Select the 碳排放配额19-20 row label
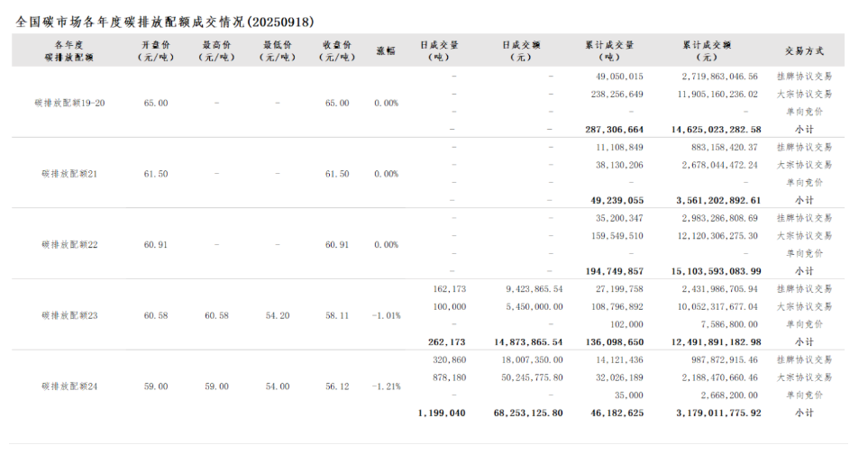The width and height of the screenshot is (868, 454). (x=69, y=103)
